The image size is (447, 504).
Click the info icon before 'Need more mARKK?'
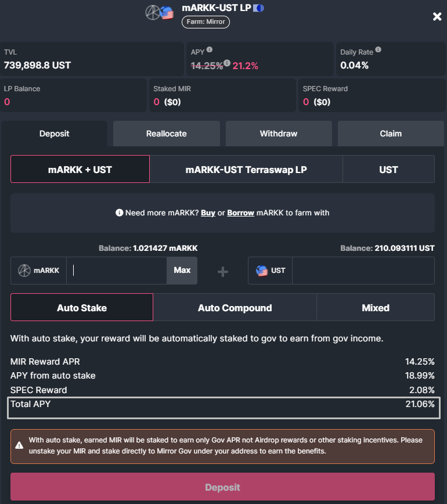tap(120, 213)
